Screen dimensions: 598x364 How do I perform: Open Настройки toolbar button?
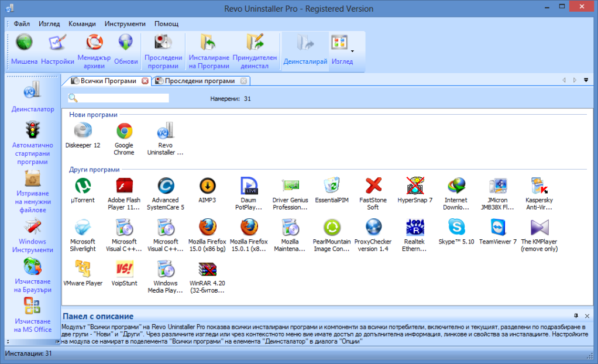[57, 50]
